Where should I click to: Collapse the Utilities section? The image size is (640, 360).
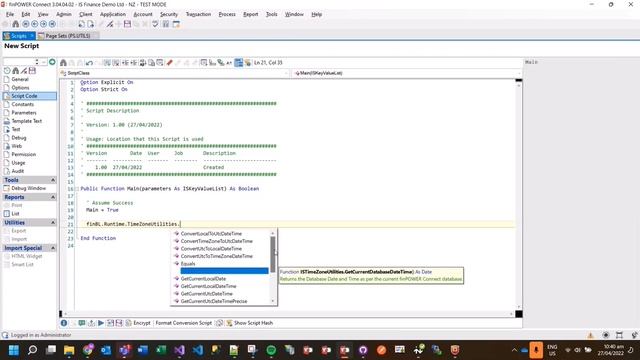pos(53,222)
